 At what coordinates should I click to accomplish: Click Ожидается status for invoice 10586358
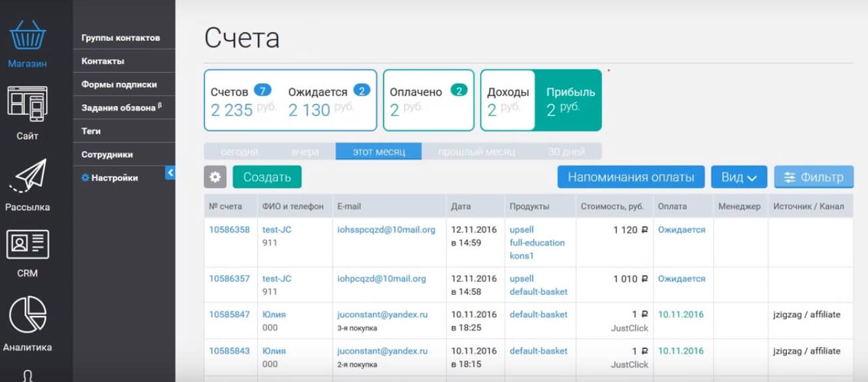point(681,229)
